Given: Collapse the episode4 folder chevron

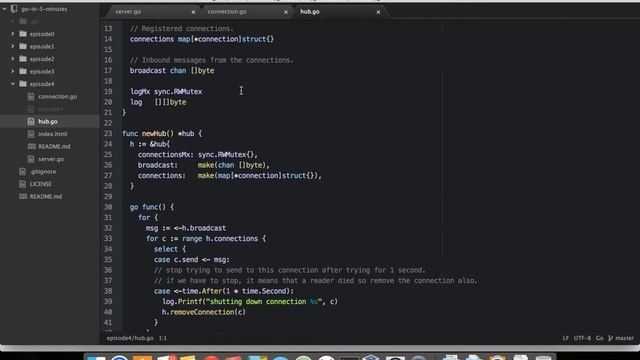Looking at the screenshot, I should 13,84.
